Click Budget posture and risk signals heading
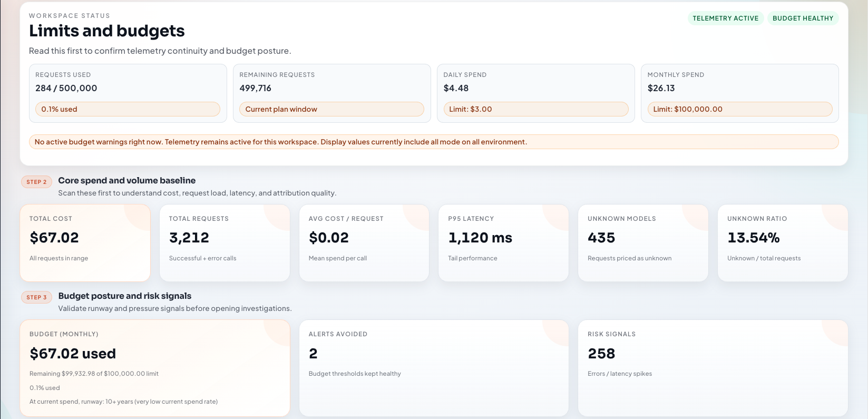Screen dimensions: 868x419 [125, 296]
